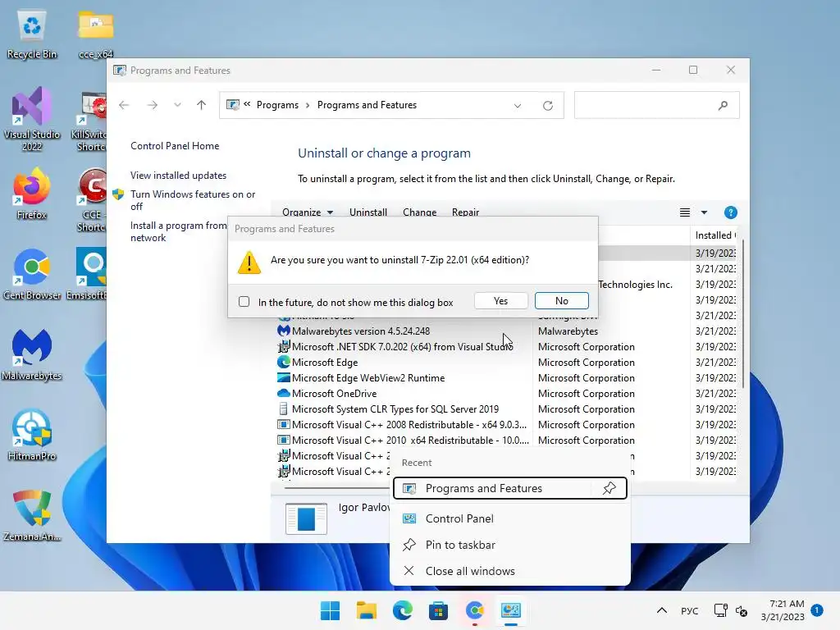Screen dimensions: 840x630
Task: Click the Control Panel taskbar icon
Action: pos(510,610)
